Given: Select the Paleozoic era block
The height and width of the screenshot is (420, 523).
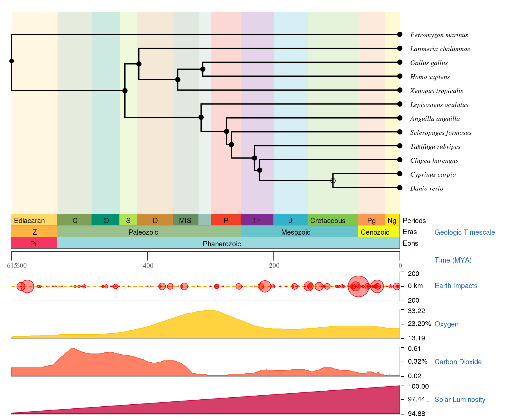Looking at the screenshot, I should pos(149,231).
